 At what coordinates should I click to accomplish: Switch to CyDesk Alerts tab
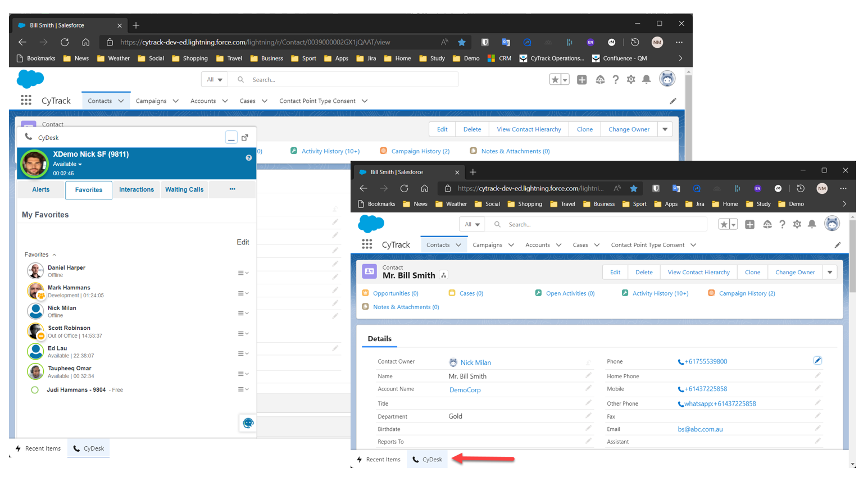click(x=40, y=189)
